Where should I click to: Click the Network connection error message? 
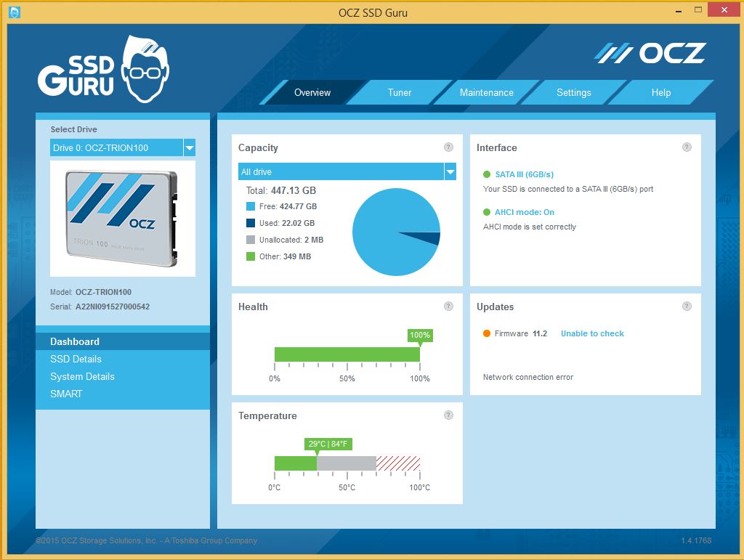(528, 377)
